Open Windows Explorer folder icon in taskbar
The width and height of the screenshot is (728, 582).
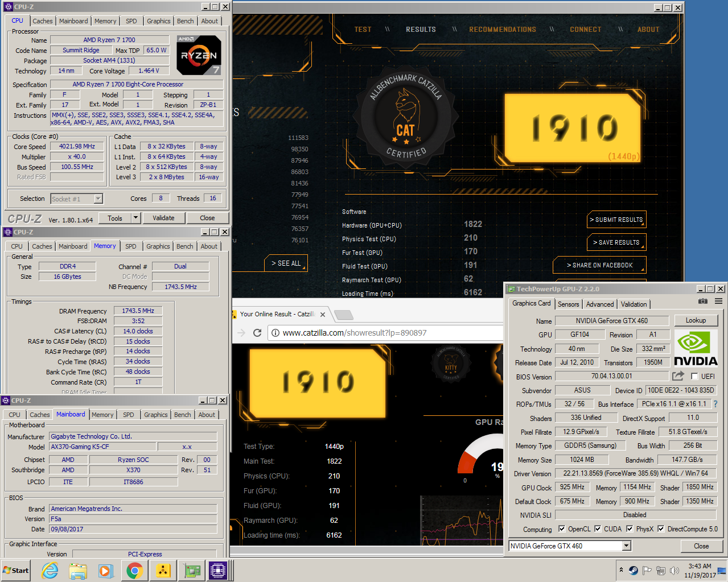78,571
